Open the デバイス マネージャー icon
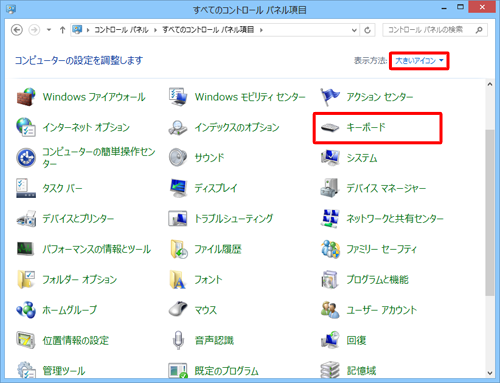500x383 pixels. [330, 188]
